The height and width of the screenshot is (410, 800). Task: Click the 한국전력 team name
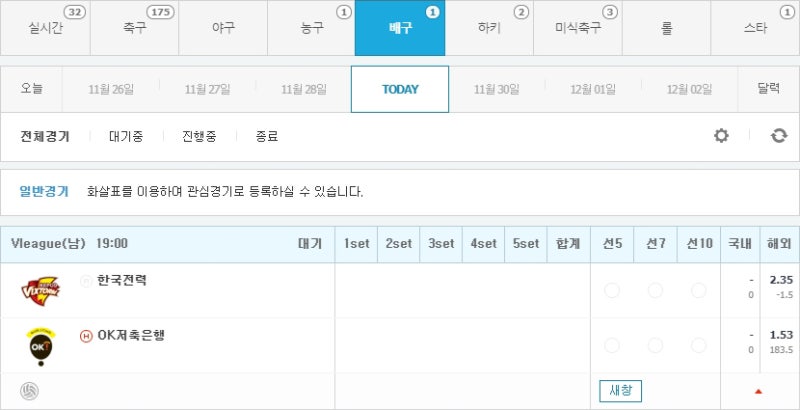click(x=122, y=281)
